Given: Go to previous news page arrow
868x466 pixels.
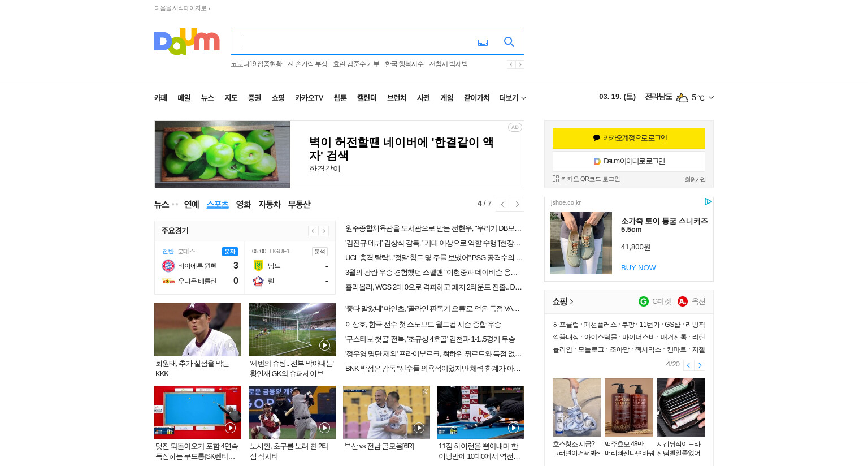Looking at the screenshot, I should tap(503, 204).
